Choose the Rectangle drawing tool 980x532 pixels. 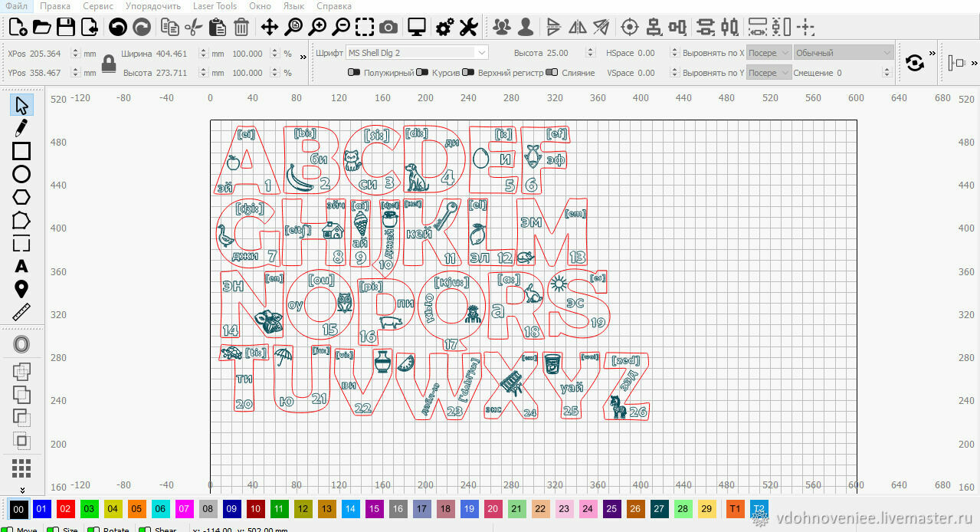(x=21, y=151)
